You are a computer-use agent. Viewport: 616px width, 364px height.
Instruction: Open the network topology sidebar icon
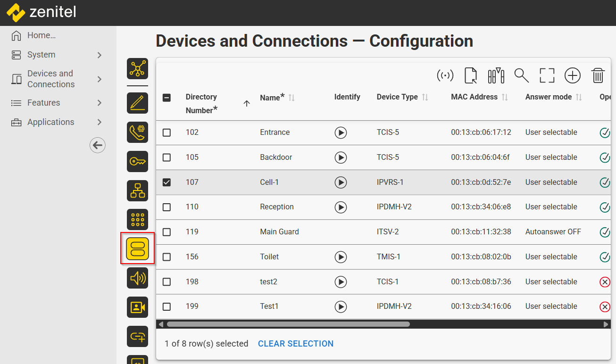138,69
